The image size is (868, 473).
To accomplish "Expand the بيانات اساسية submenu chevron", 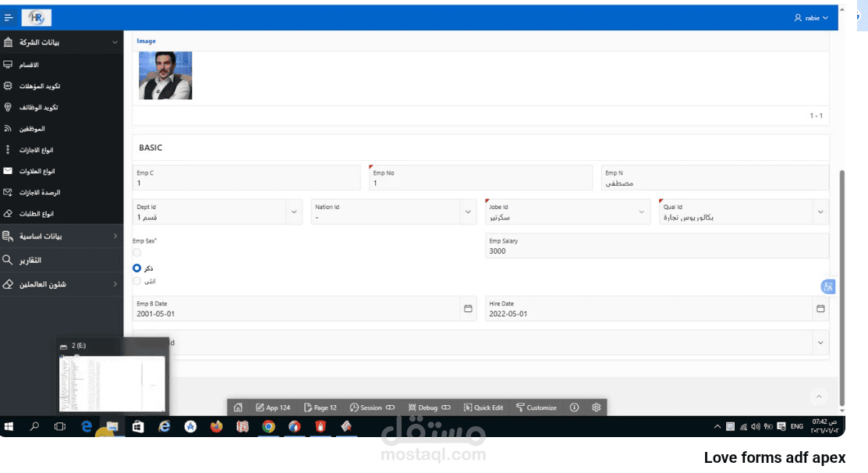I will click(x=115, y=236).
